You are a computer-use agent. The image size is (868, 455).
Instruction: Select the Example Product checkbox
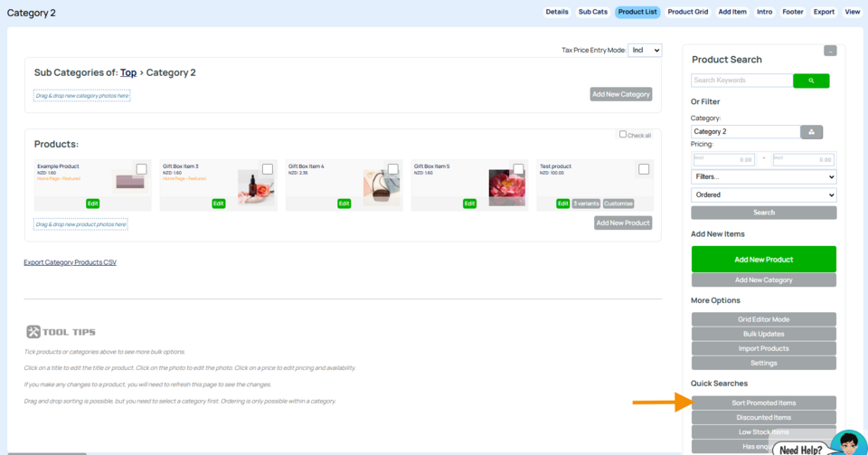click(141, 169)
